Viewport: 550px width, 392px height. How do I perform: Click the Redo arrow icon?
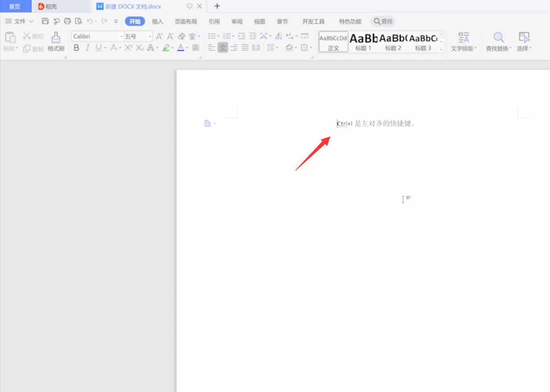[104, 21]
